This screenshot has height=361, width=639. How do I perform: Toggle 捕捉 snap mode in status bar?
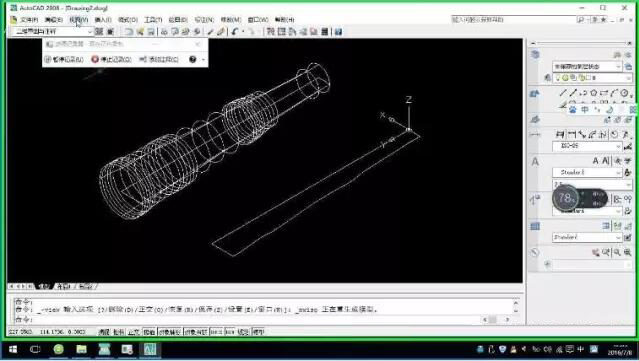[103, 332]
